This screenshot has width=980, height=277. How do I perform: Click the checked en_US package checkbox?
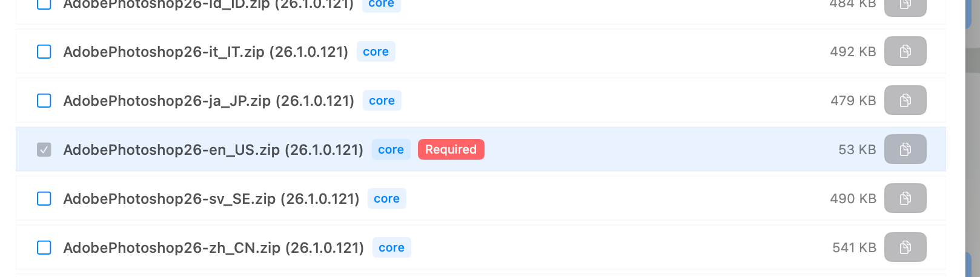44,149
